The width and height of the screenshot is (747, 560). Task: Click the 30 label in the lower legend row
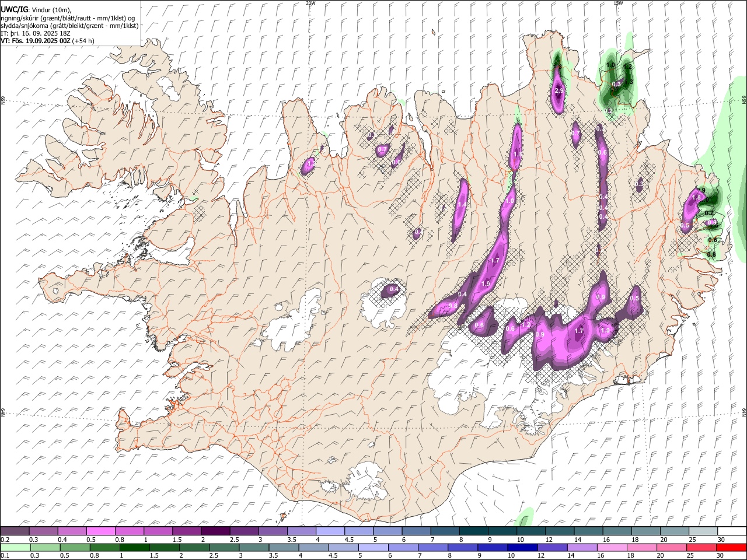[x=721, y=556]
